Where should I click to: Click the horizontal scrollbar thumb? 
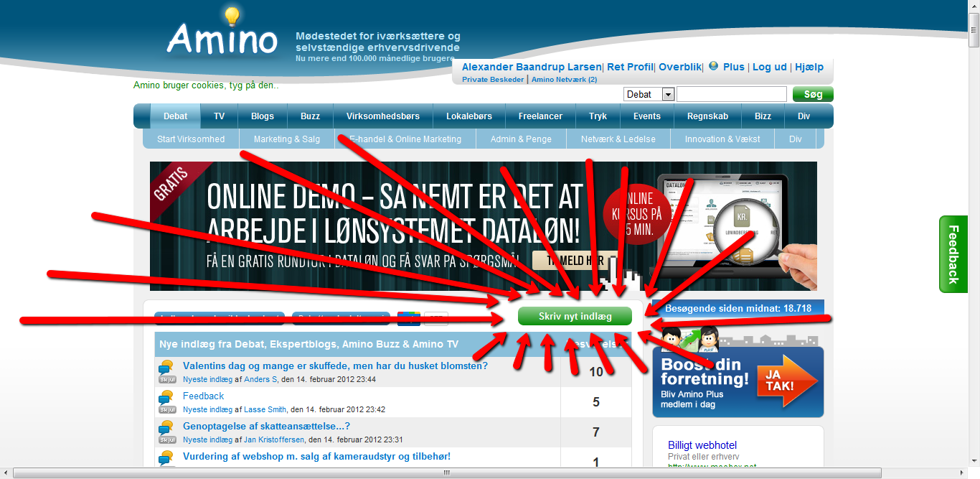[x=447, y=473]
